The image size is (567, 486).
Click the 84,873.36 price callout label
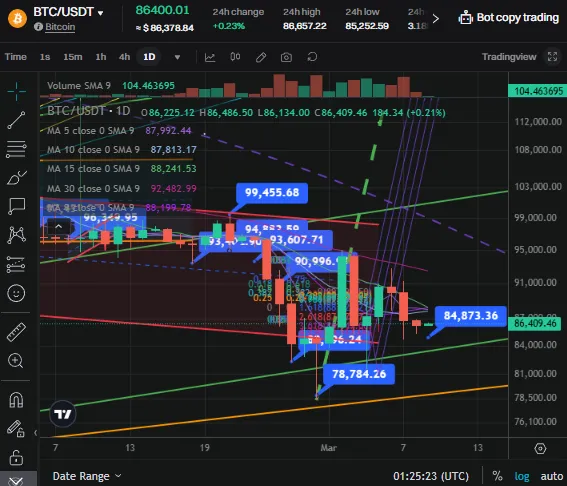[470, 316]
